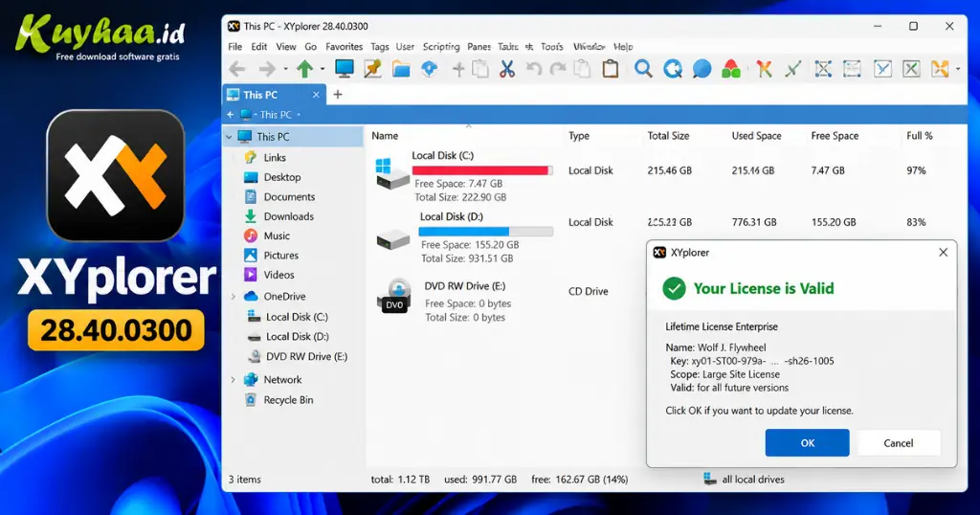Click the Local Disk (C:) drive icon in list
Image resolution: width=980 pixels, height=515 pixels.
click(391, 174)
